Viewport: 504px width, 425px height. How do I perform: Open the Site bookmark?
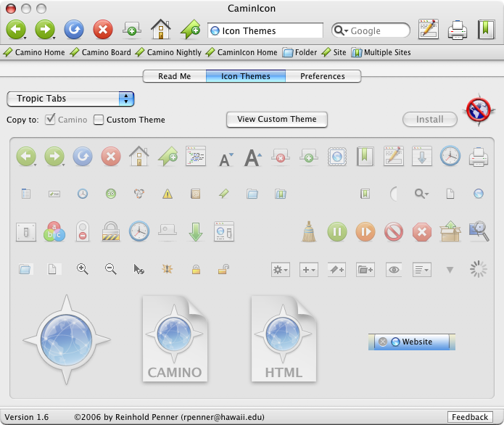[x=334, y=52]
